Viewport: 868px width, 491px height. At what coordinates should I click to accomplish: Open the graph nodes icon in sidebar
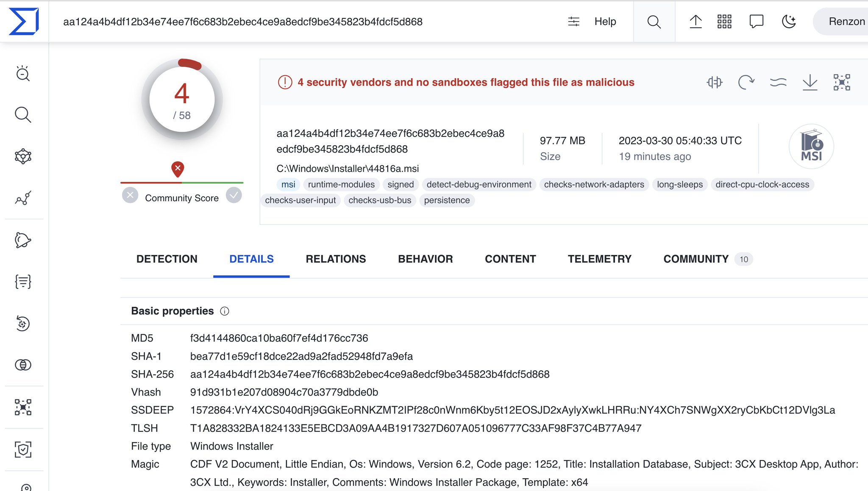(x=23, y=407)
